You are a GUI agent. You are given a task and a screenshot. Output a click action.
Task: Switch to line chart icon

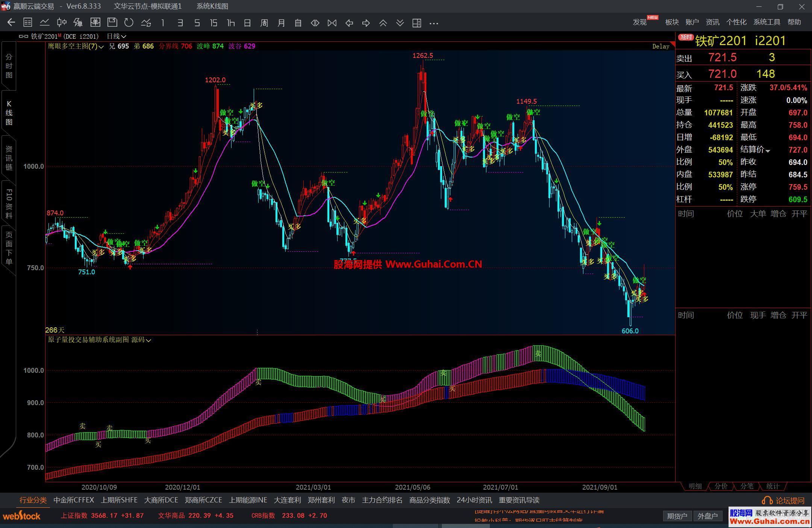click(44, 23)
